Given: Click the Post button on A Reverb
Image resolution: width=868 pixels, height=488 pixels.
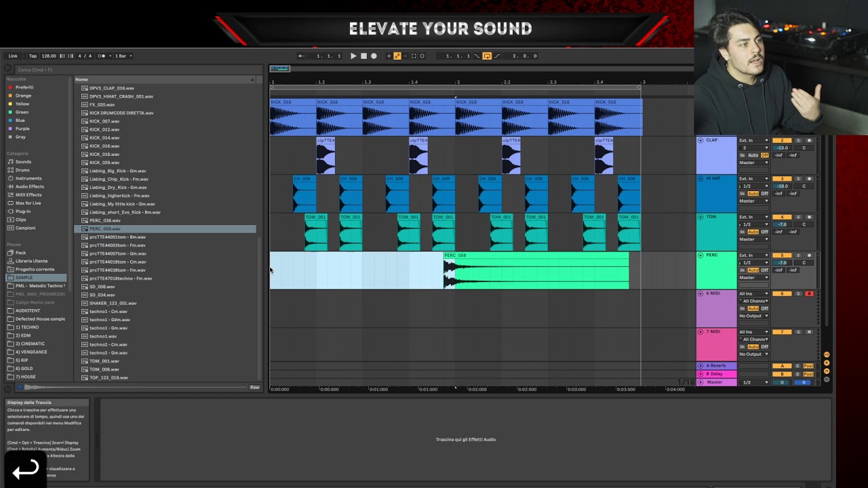Looking at the screenshot, I should (808, 366).
